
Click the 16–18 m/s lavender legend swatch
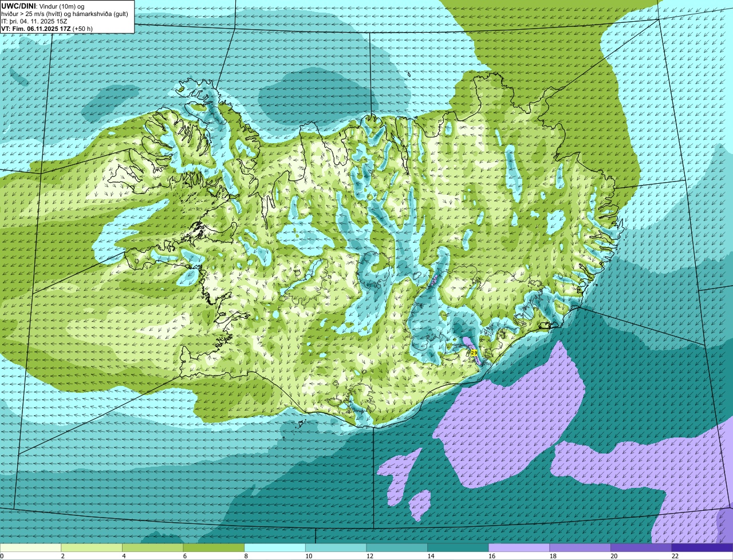tap(519, 547)
